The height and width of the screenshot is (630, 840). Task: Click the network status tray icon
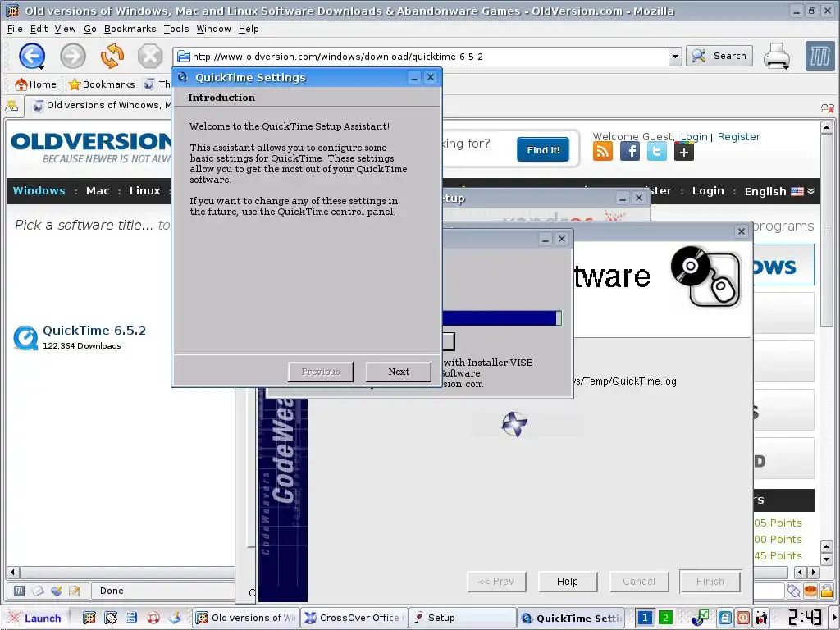700,618
